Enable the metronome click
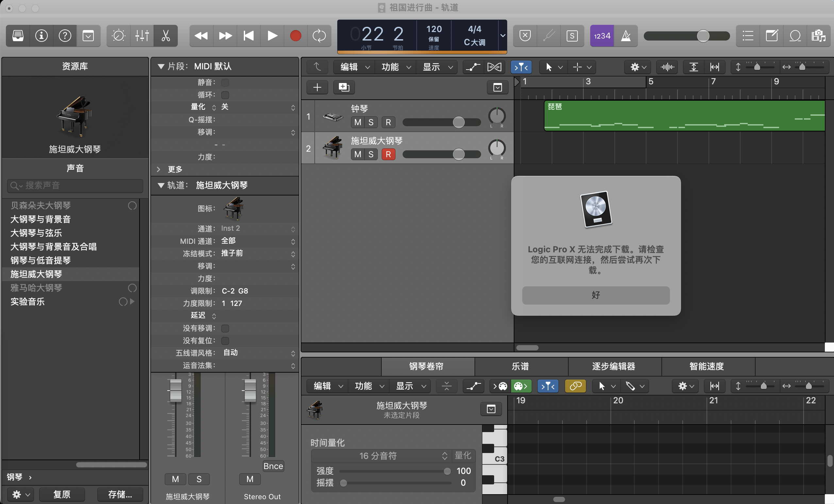 (625, 36)
